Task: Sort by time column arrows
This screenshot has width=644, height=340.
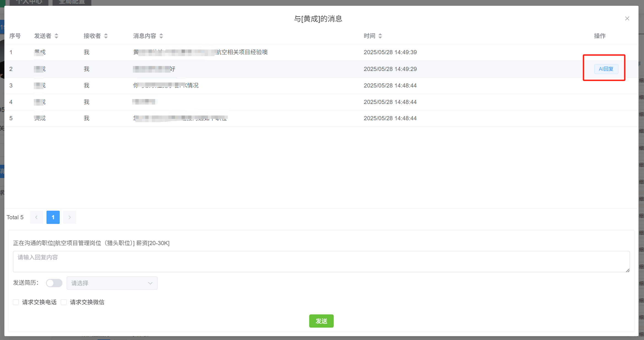Action: (380, 36)
